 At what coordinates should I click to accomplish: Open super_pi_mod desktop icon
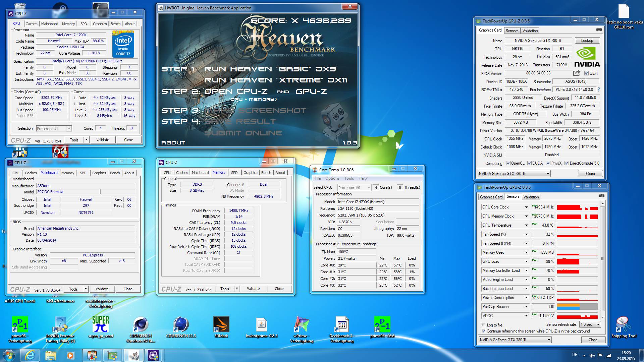click(x=101, y=324)
